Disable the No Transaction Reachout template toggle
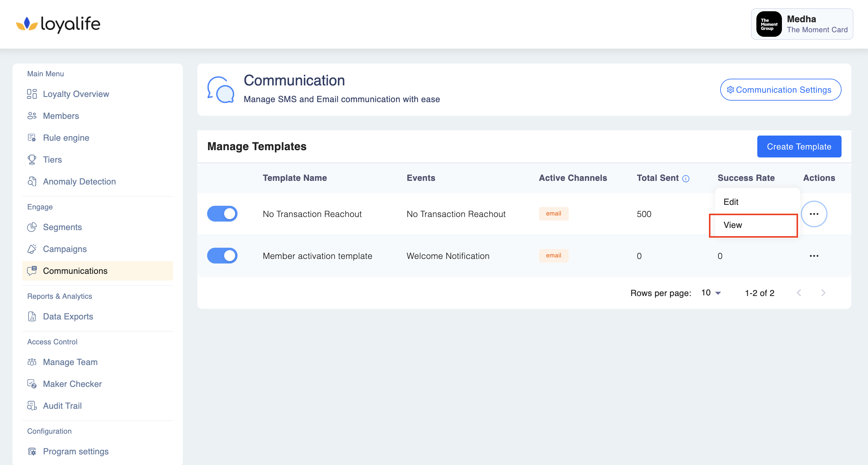 [222, 214]
